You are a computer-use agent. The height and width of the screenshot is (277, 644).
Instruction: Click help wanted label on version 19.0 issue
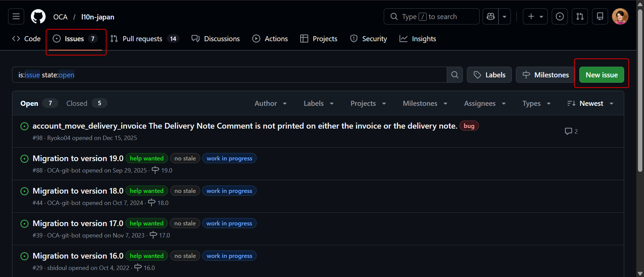[x=147, y=158]
